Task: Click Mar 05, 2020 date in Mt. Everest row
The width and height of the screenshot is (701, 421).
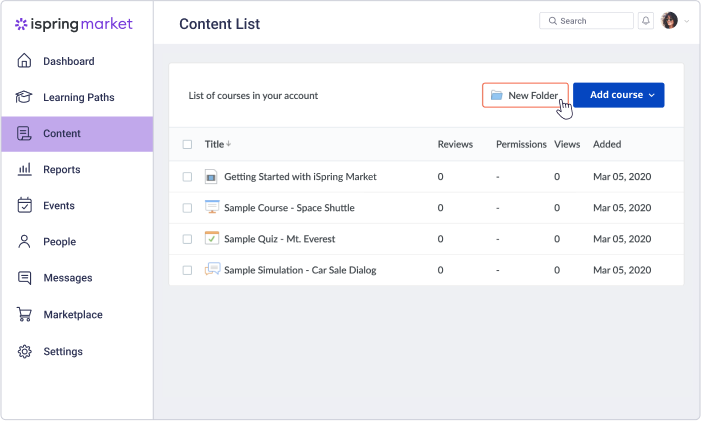Action: coord(622,239)
